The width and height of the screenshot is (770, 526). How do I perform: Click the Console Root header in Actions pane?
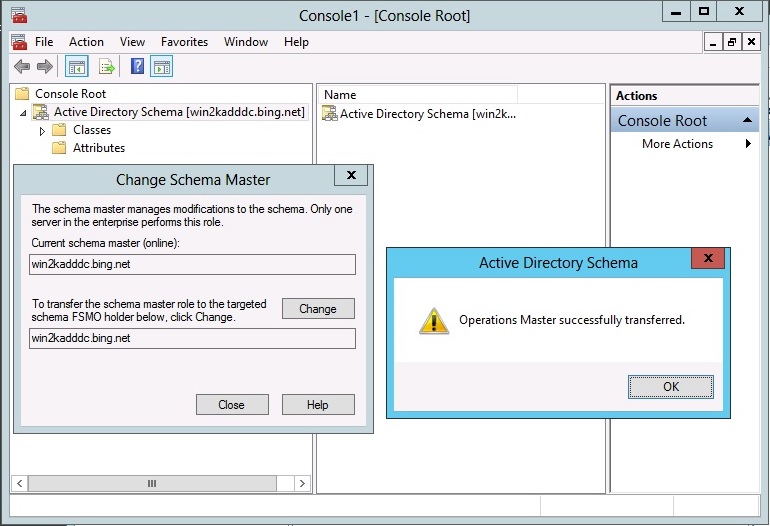pyautogui.click(x=684, y=120)
